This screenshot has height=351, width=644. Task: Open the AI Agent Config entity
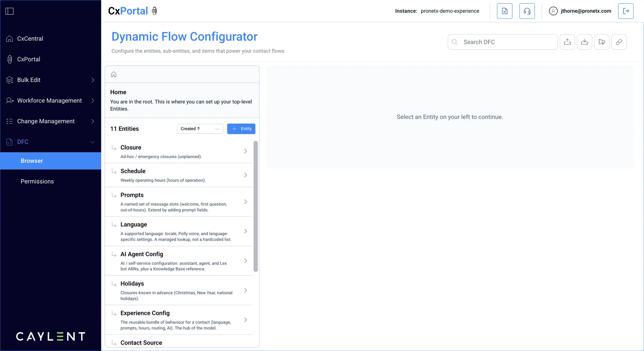(179, 261)
